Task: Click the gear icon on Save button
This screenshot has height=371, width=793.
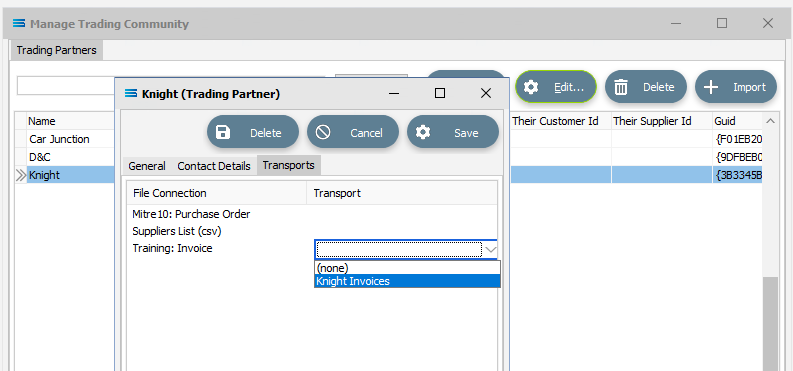Action: [422, 132]
